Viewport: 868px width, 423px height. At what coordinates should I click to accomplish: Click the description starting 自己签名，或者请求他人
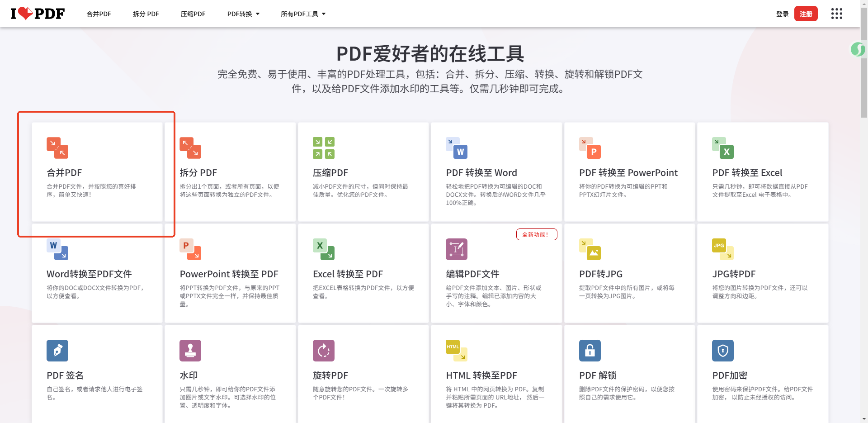click(x=94, y=393)
